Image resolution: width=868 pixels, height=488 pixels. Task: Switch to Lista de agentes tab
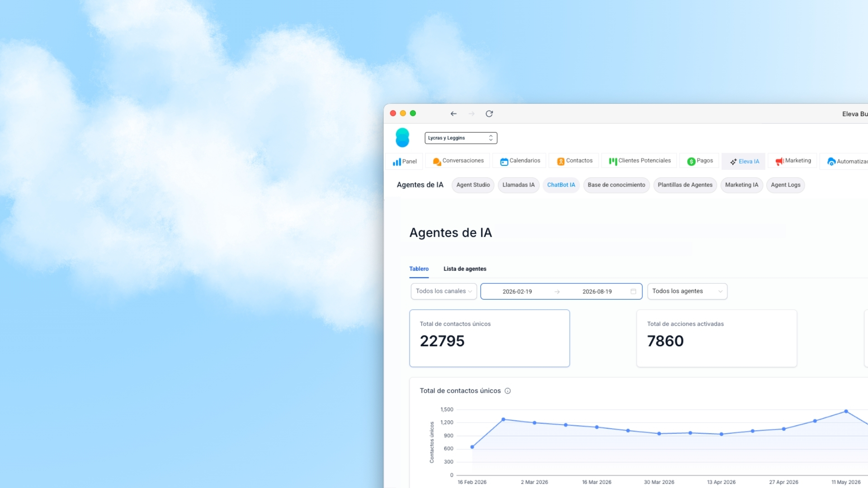(x=465, y=269)
